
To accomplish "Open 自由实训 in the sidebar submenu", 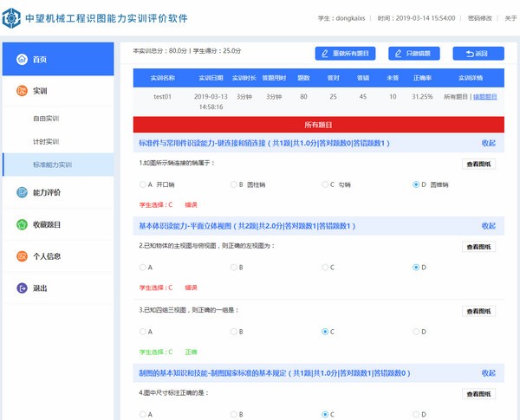I will pos(47,119).
